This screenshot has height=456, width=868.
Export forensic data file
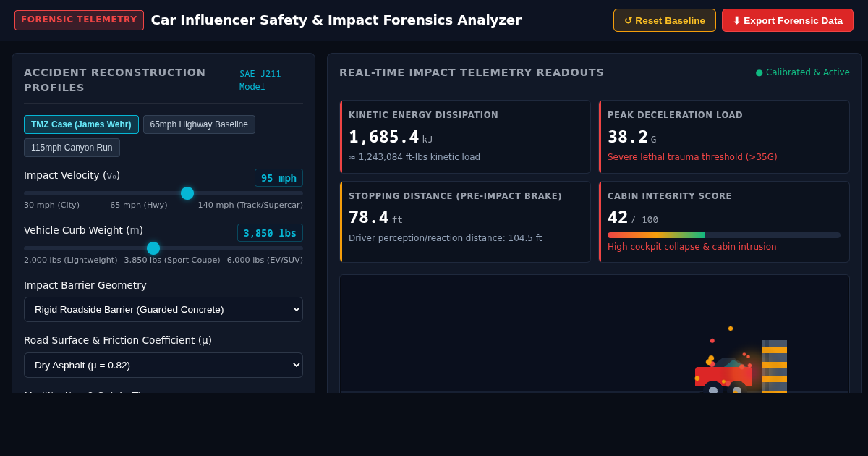788,20
